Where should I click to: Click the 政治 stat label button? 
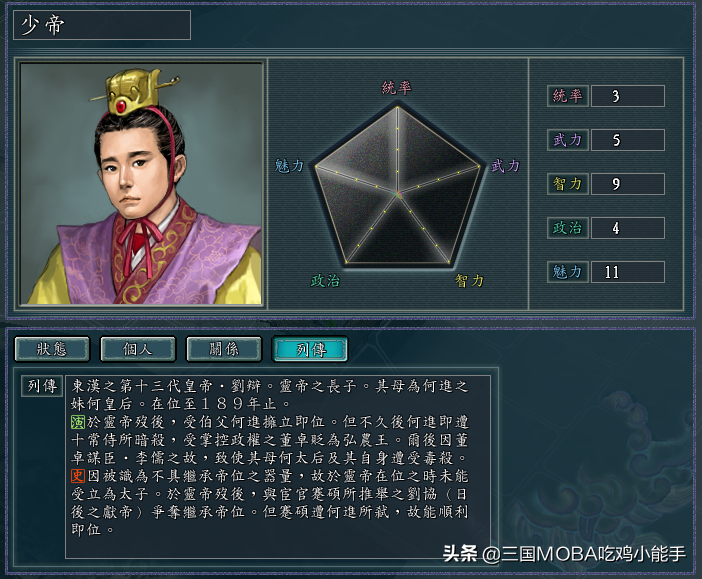568,228
